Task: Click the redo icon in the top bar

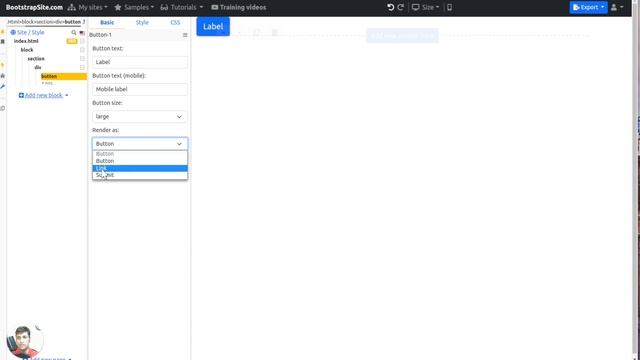Action: 401,7
